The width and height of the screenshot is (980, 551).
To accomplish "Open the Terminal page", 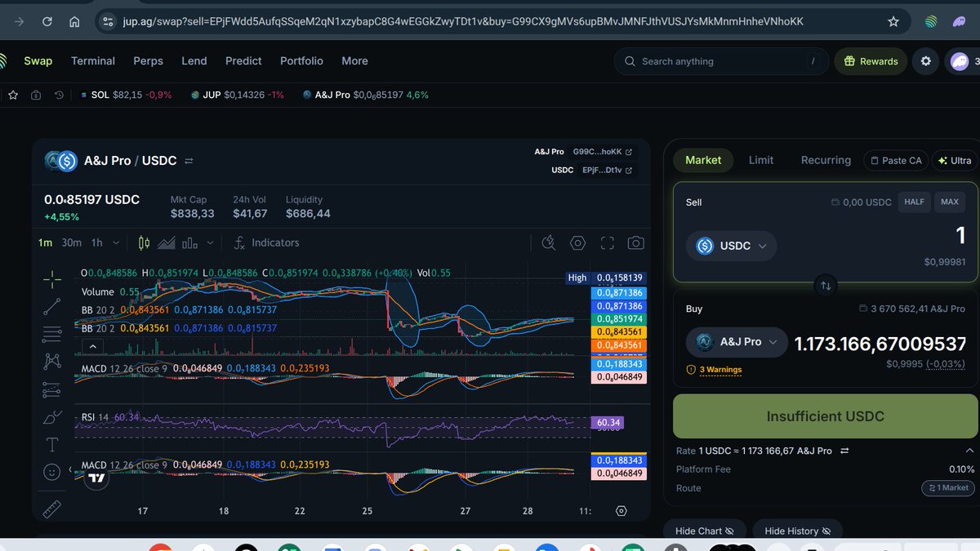I will tap(93, 61).
